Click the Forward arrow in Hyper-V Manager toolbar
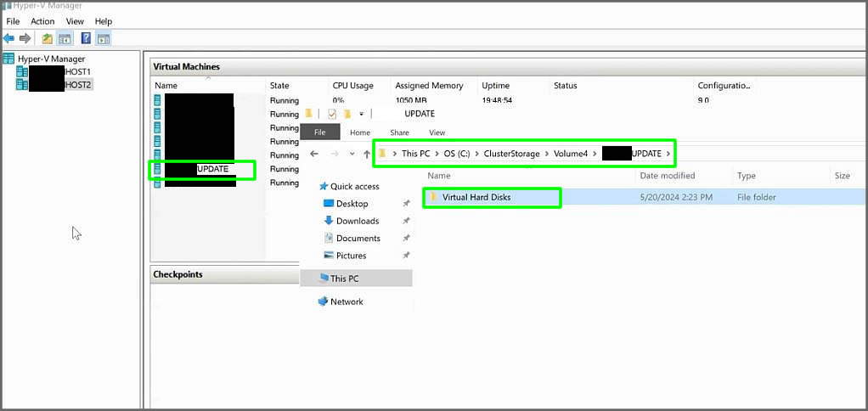Screen dimensions: 868x411 click(x=25, y=39)
